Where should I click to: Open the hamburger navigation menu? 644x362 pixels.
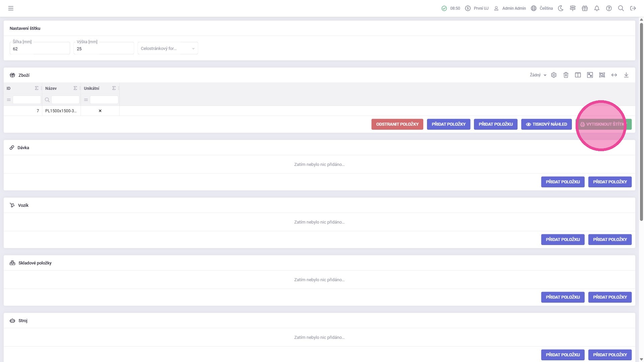[x=11, y=8]
